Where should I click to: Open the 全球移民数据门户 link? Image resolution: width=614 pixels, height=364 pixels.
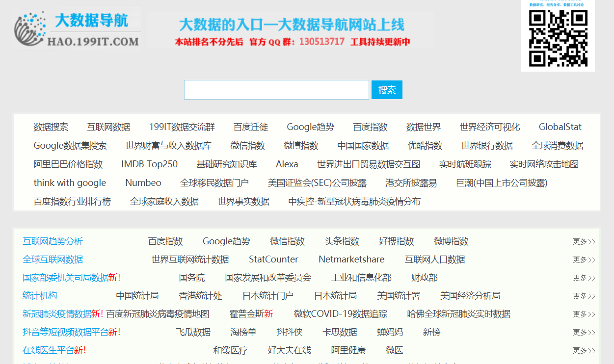tap(214, 183)
